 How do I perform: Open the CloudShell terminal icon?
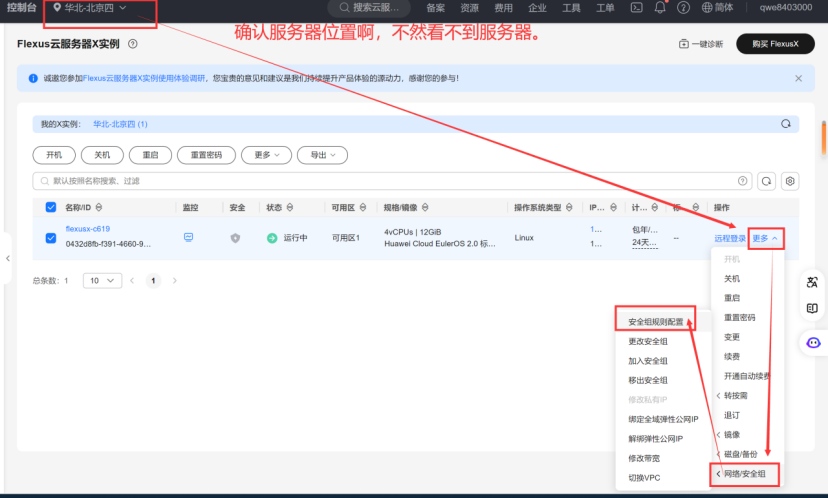pyautogui.click(x=637, y=7)
